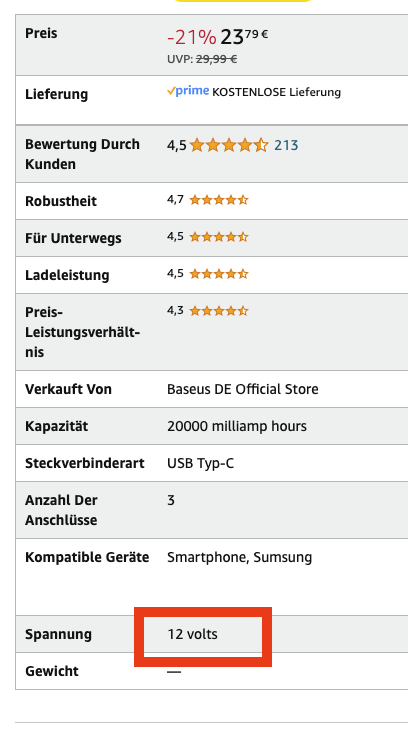Click the 20000 milliamp hours value
This screenshot has width=408, height=731.
[237, 426]
